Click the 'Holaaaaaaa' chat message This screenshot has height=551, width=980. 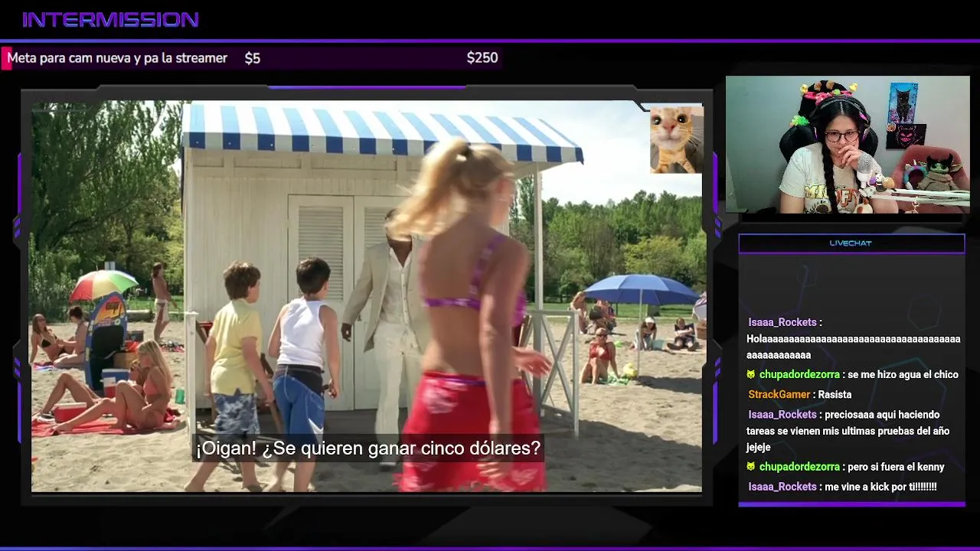[854, 347]
